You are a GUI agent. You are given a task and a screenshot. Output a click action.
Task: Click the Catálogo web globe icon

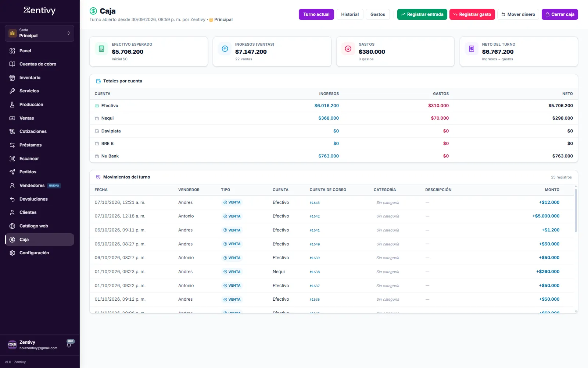coord(12,226)
